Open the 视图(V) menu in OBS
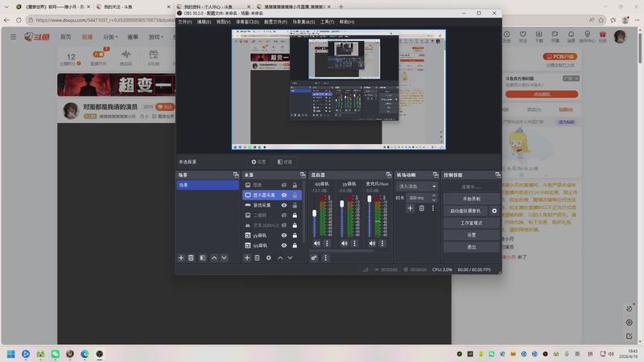 click(x=224, y=22)
